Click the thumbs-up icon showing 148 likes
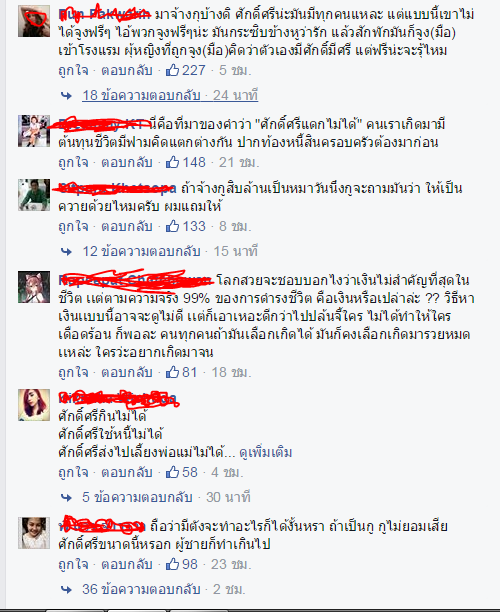Viewport: 500px width, 612px height. [172, 162]
